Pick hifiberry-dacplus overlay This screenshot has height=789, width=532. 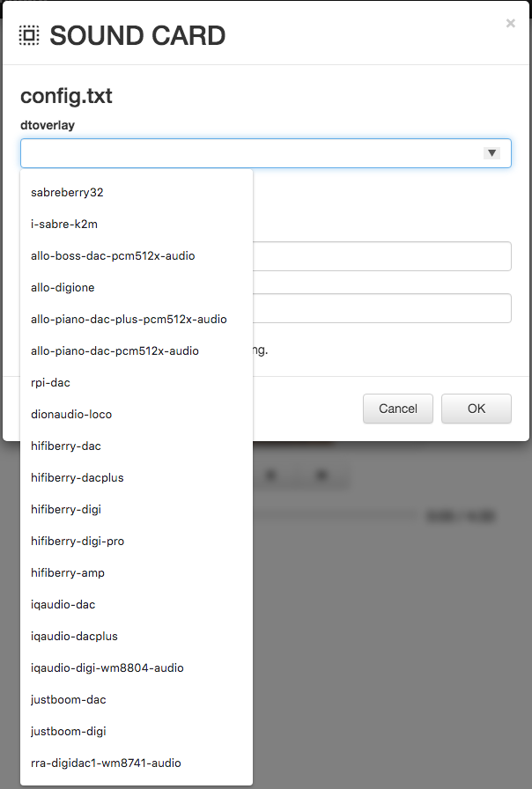click(x=137, y=477)
